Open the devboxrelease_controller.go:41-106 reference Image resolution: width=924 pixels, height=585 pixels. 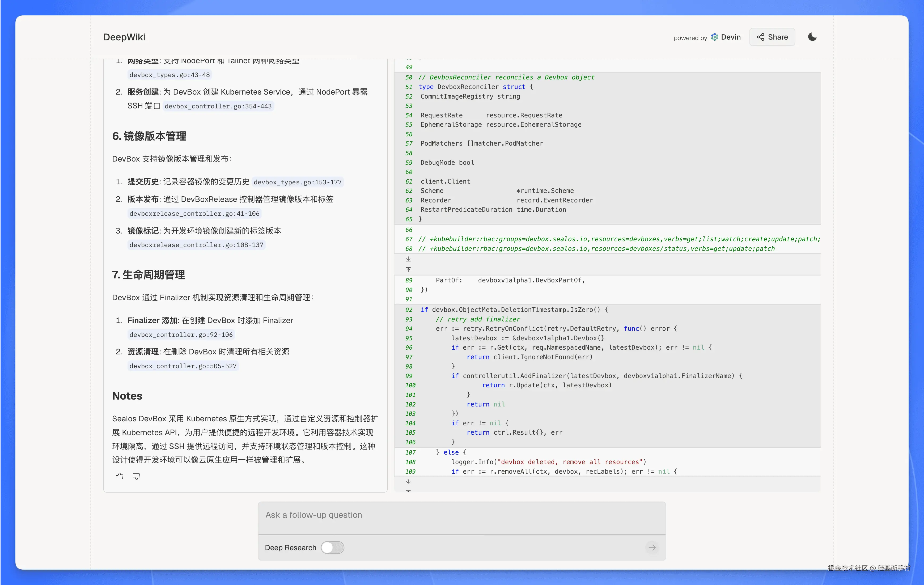[x=194, y=213]
